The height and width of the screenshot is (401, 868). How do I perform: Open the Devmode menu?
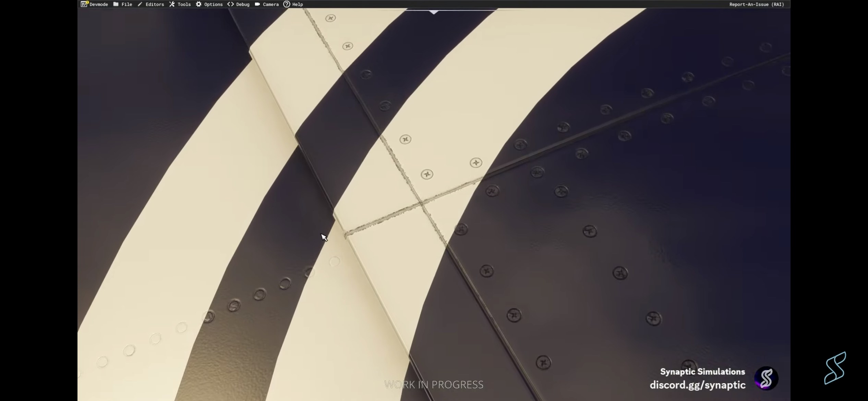click(99, 4)
